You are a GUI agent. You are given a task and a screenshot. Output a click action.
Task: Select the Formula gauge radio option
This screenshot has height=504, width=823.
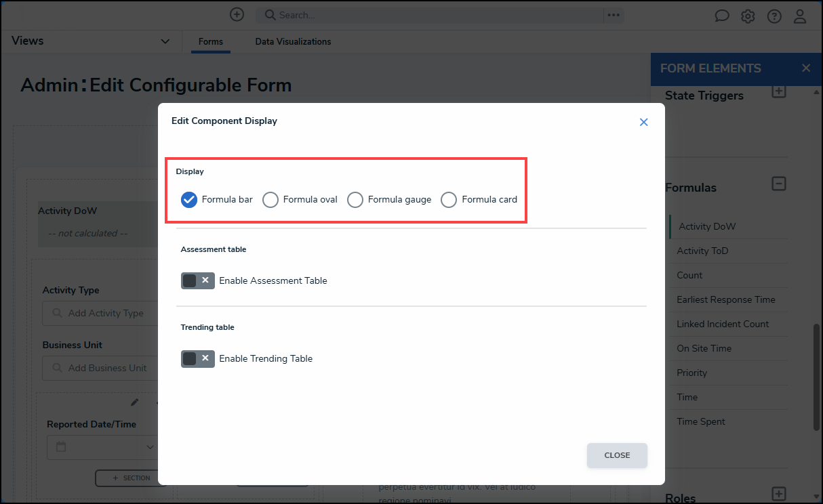point(355,200)
